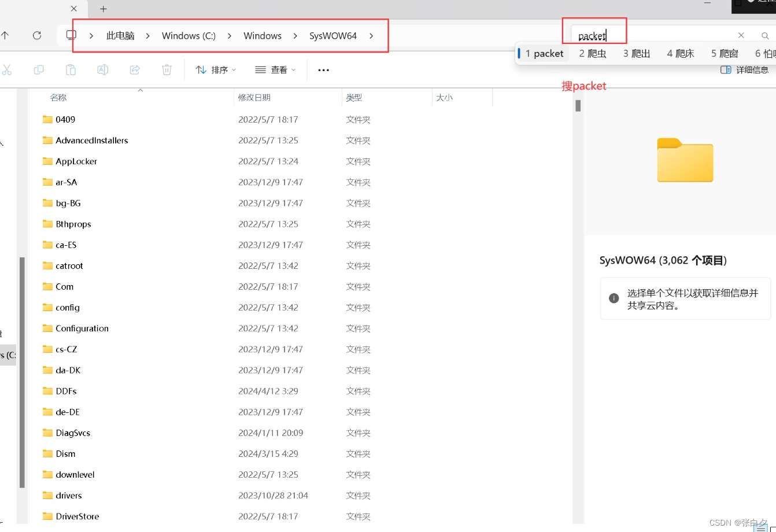The image size is (776, 532).
Task: Select the ca-ES folder
Action: pyautogui.click(x=66, y=245)
